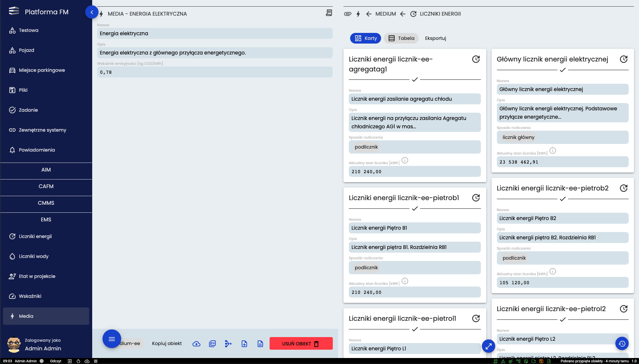Image resolution: width=639 pixels, height=364 pixels.
Task: Go to Miejsce parkingowe
Action: point(46,70)
